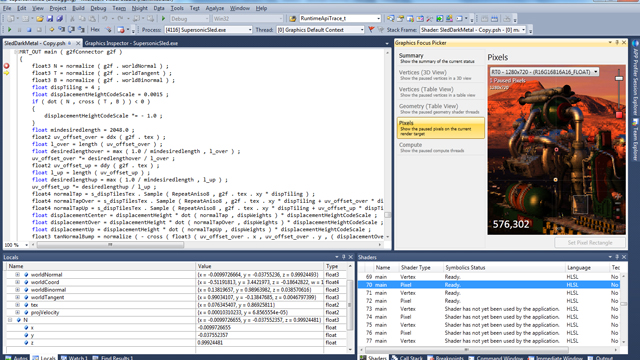Click the Open File folder icon
This screenshot has height=360, width=640.
pyautogui.click(x=40, y=19)
